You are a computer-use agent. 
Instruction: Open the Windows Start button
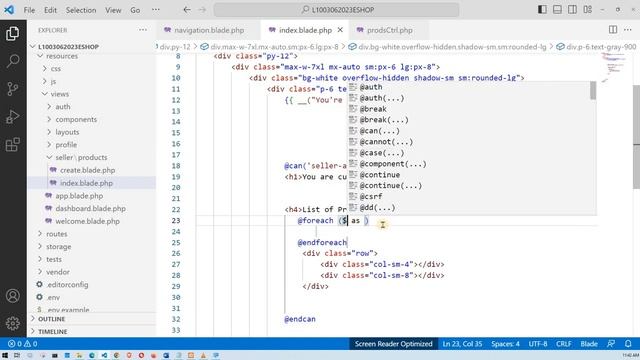click(x=5, y=356)
